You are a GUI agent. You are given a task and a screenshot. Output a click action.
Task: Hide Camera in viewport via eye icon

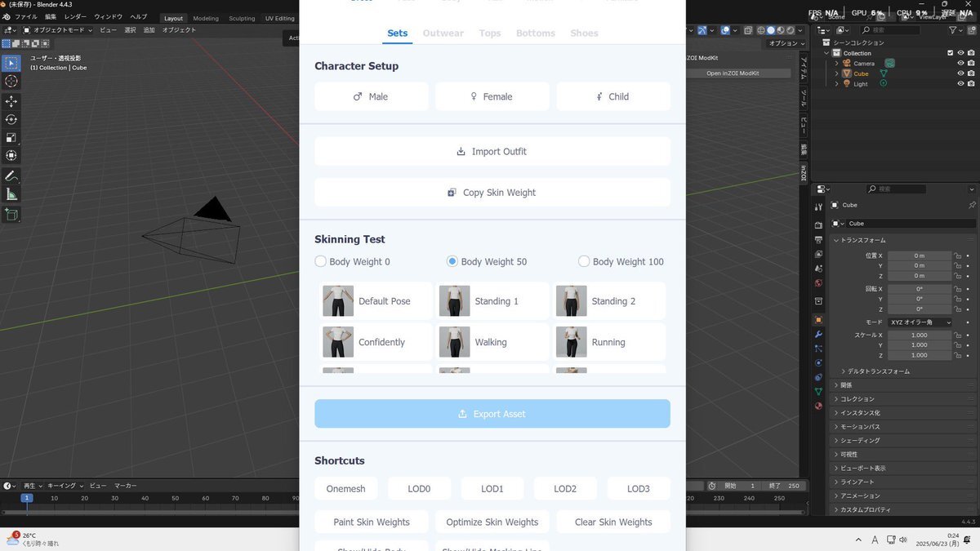click(960, 63)
